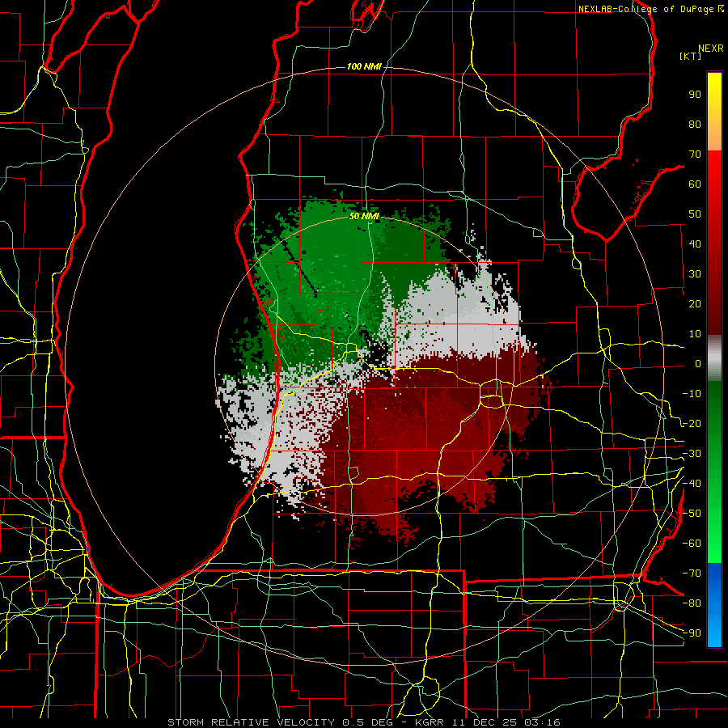Click the 100 NMI range ring label
The width and height of the screenshot is (728, 728).
click(x=364, y=66)
